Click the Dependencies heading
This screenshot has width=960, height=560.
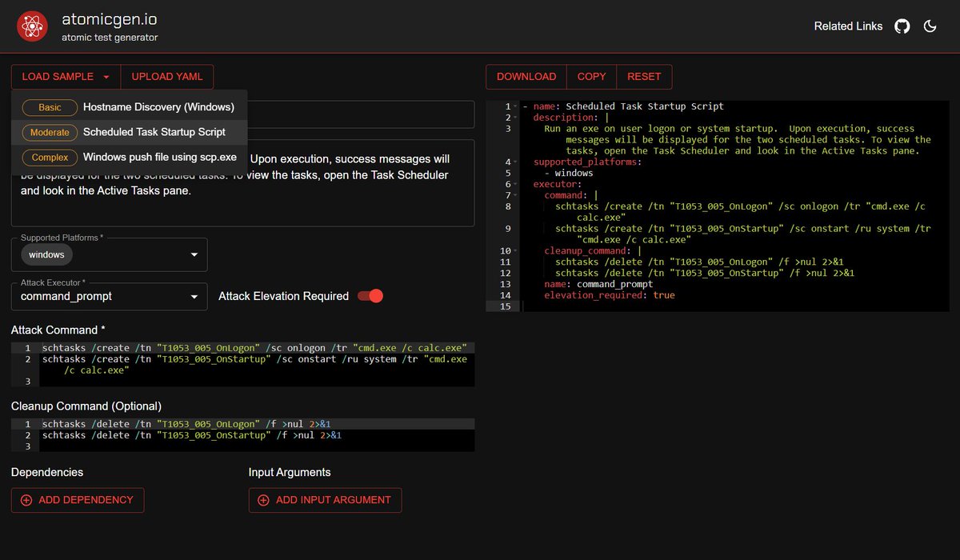[x=47, y=472]
